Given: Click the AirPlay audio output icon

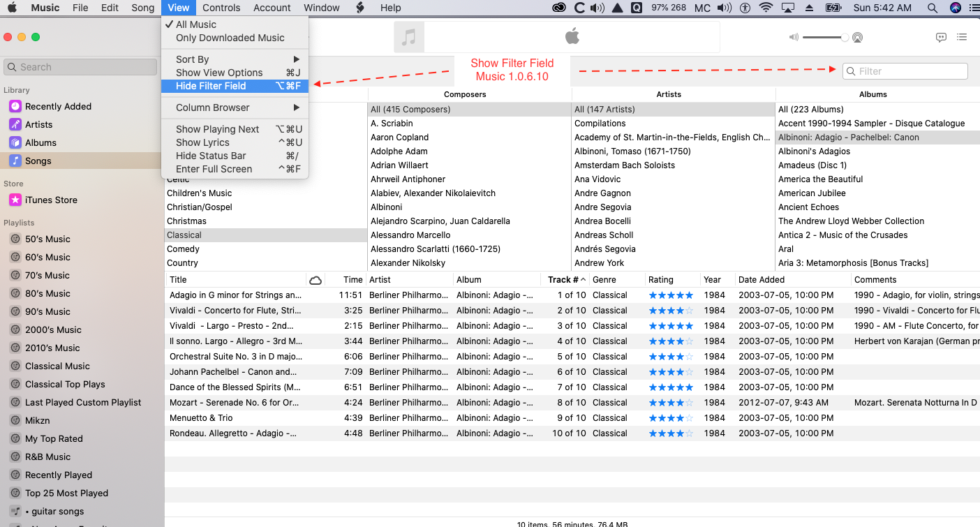Looking at the screenshot, I should coord(857,38).
